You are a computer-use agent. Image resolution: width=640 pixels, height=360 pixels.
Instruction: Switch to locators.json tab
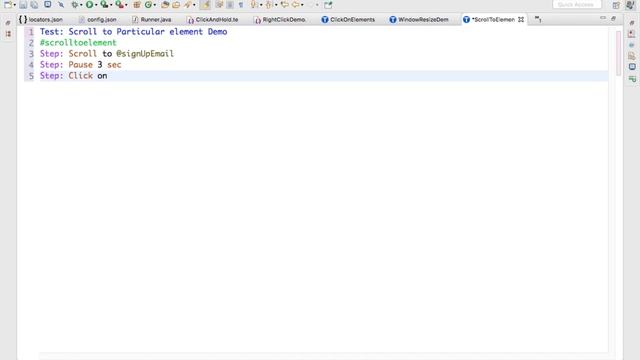(x=41, y=19)
